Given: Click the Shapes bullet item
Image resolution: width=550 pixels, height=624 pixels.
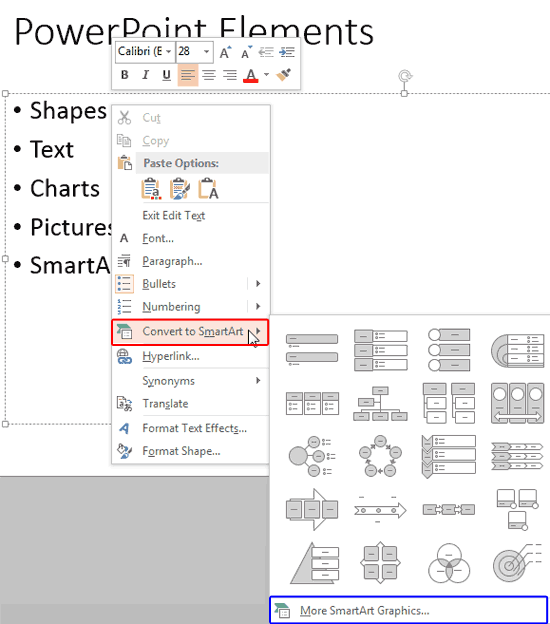Looking at the screenshot, I should (68, 111).
